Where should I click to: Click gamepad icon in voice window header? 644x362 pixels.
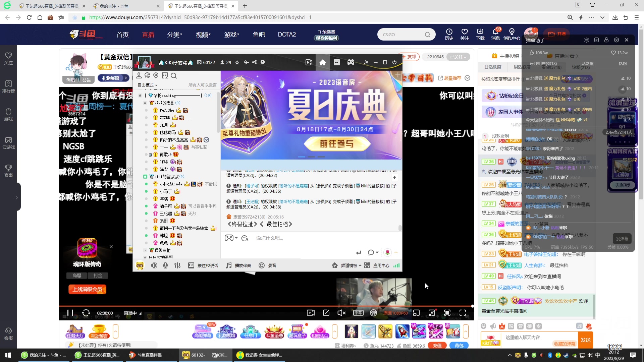coord(351,62)
